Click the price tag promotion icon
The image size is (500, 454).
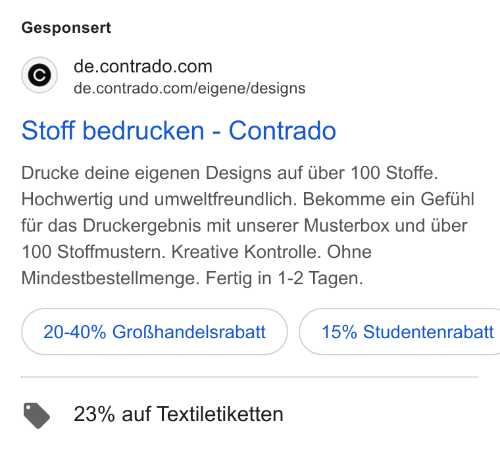[x=37, y=415]
